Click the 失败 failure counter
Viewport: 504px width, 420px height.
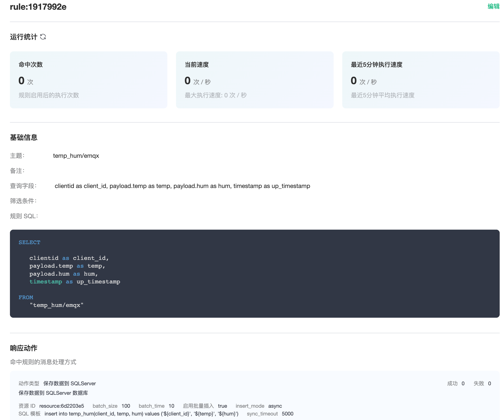pos(482,383)
